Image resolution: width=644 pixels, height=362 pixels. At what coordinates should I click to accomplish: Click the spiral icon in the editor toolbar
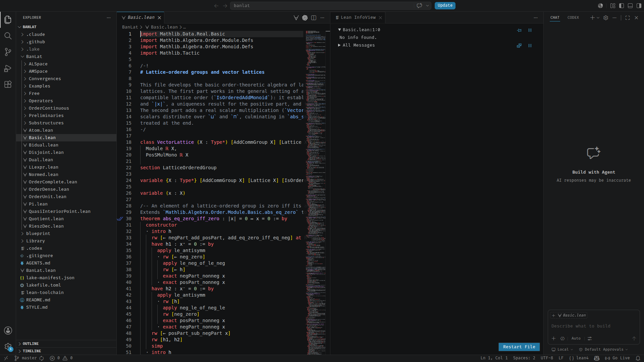[305, 18]
